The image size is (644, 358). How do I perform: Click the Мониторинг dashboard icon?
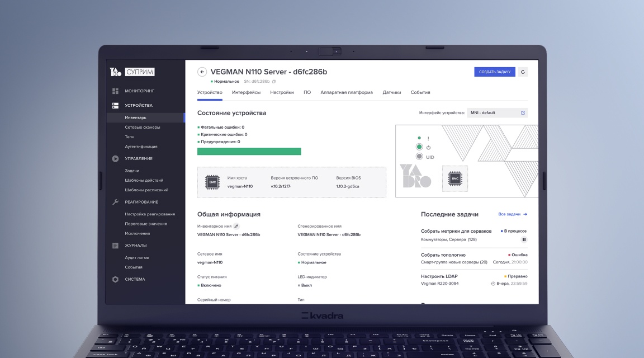tap(116, 91)
